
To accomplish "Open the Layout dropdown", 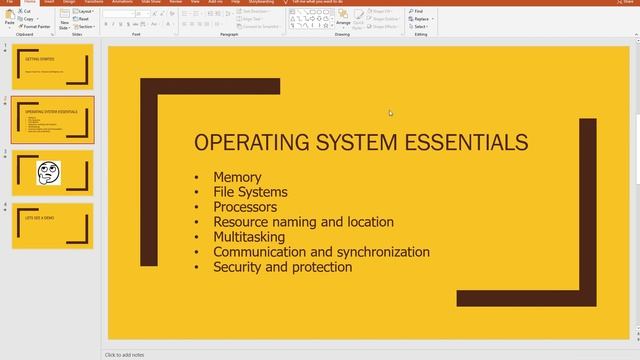I will pyautogui.click(x=83, y=11).
